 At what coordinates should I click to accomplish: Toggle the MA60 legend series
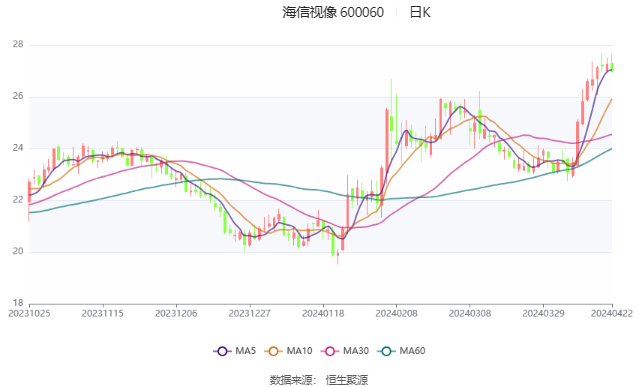[x=401, y=351]
